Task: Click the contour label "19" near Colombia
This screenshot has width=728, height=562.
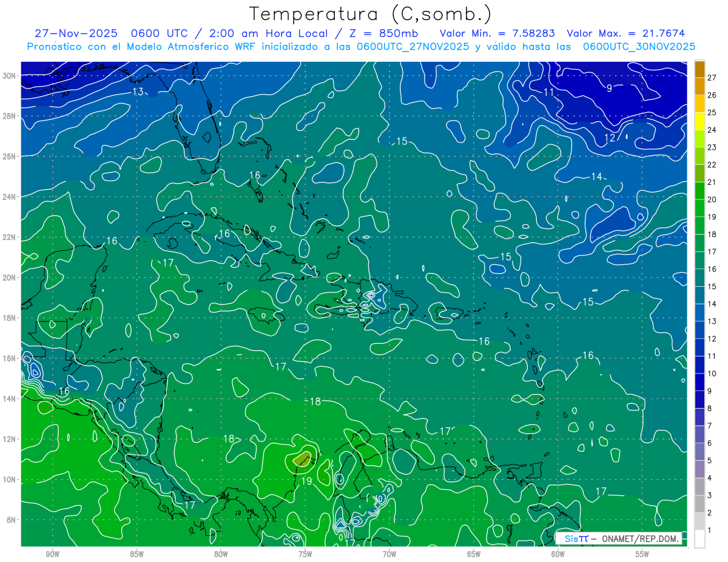Action: click(306, 481)
